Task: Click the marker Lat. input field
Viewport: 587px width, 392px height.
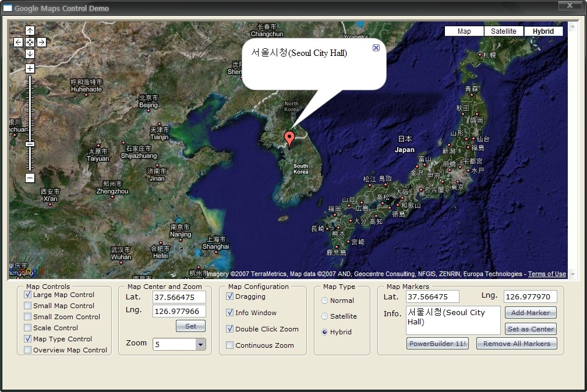Action: [432, 297]
